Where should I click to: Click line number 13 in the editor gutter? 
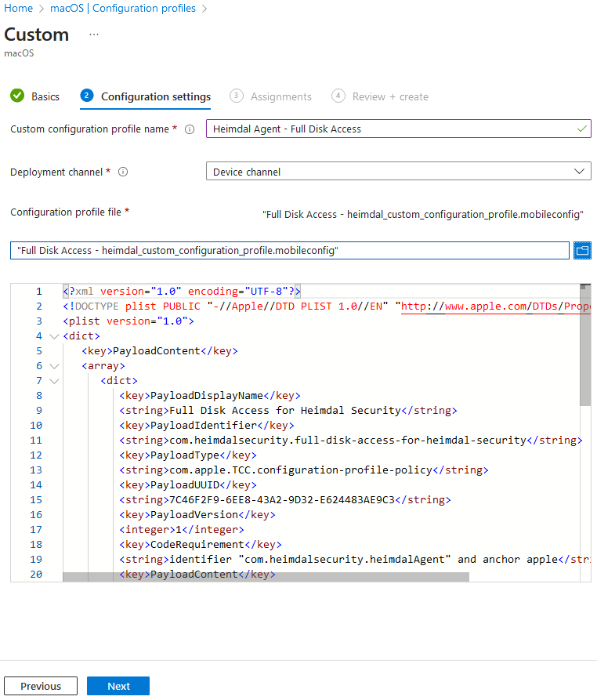point(36,470)
